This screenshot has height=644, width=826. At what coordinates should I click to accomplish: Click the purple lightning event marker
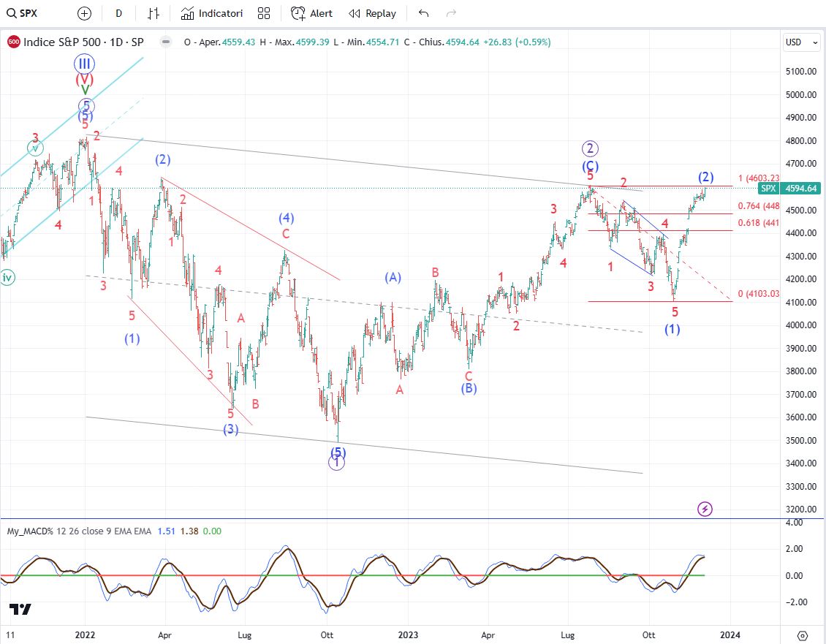705,509
